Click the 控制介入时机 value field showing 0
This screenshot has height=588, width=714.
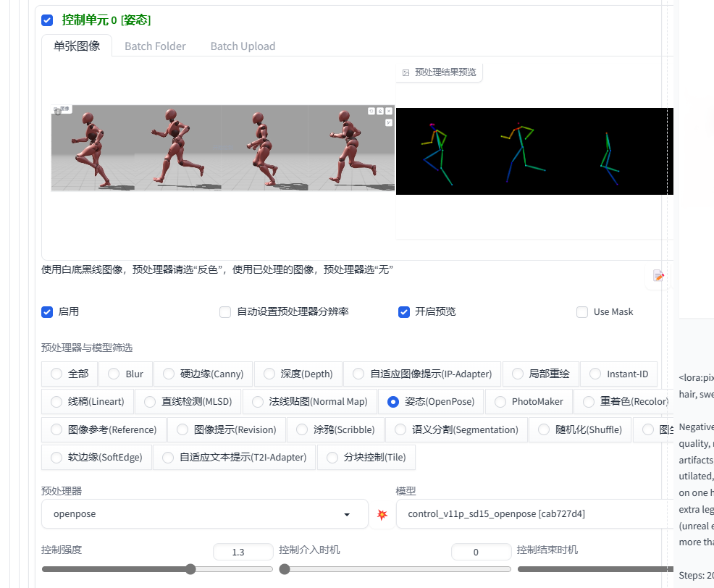coord(481,552)
